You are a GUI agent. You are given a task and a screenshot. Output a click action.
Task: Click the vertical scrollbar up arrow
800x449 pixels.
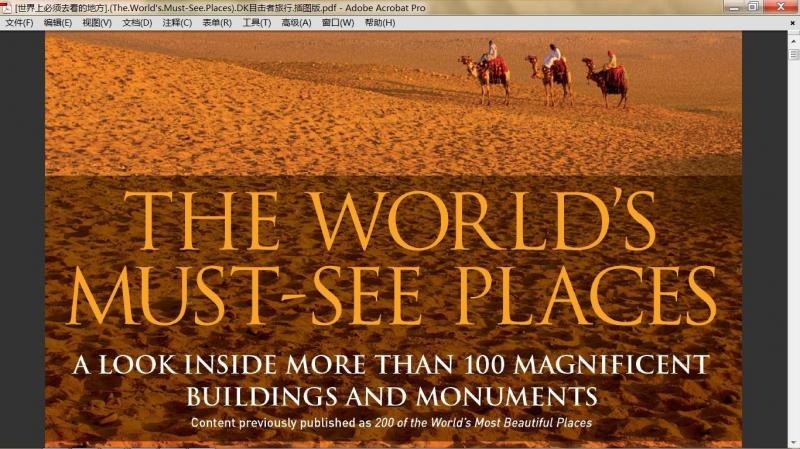[x=793, y=41]
